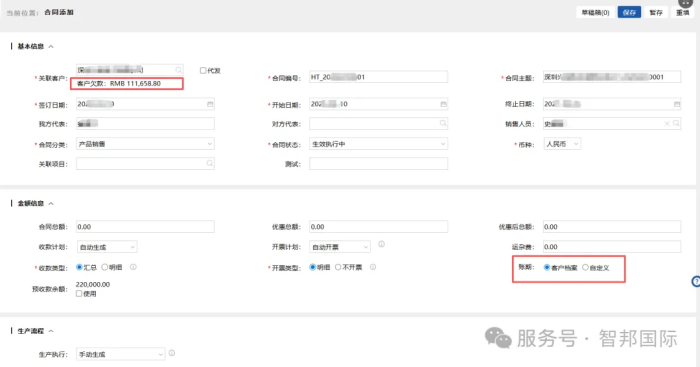
Task: Click the search icon in 关联客户 field
Action: [179, 70]
